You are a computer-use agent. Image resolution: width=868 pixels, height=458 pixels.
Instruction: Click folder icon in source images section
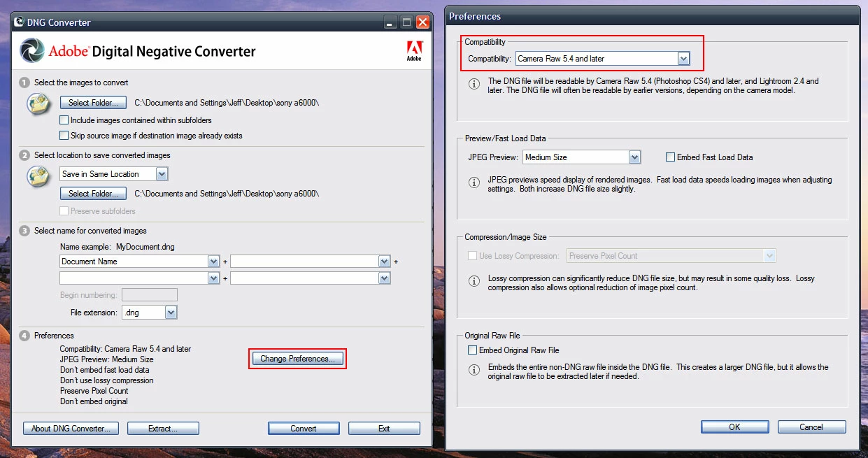(37, 103)
